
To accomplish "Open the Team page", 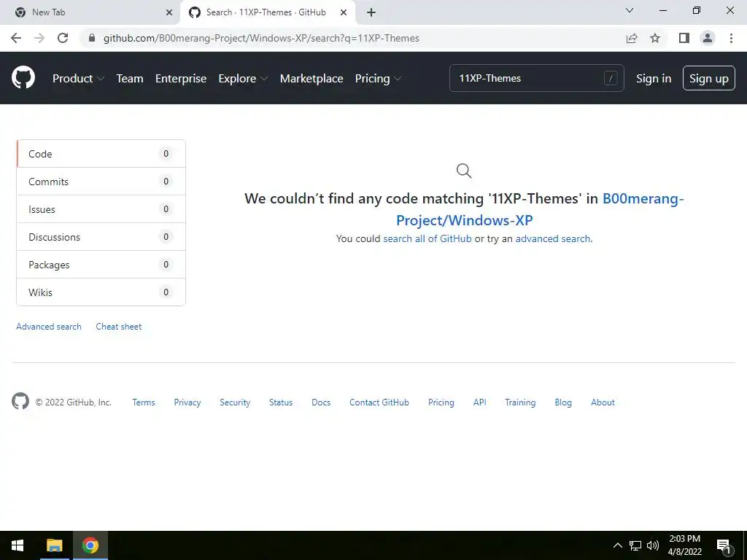I will point(130,79).
